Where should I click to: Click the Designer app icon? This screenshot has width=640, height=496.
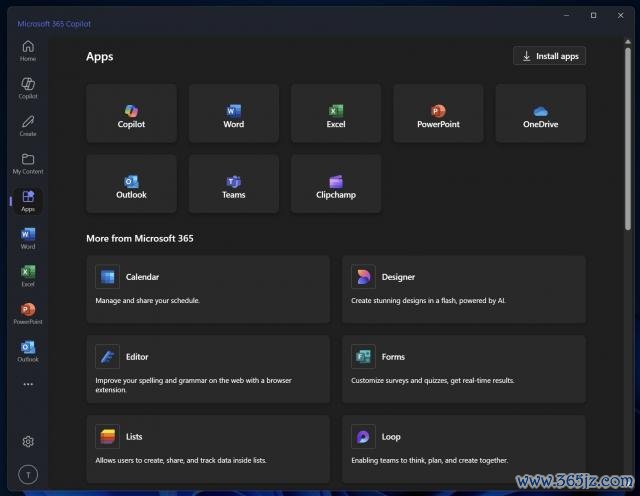[363, 277]
